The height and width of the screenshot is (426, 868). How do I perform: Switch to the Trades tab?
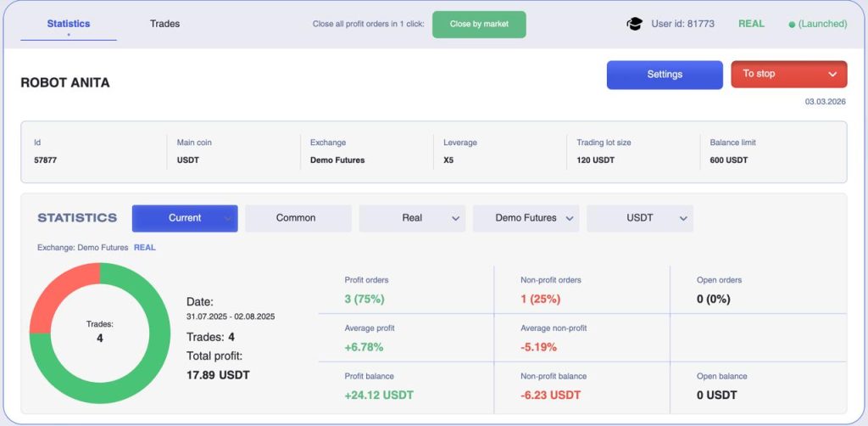[164, 24]
